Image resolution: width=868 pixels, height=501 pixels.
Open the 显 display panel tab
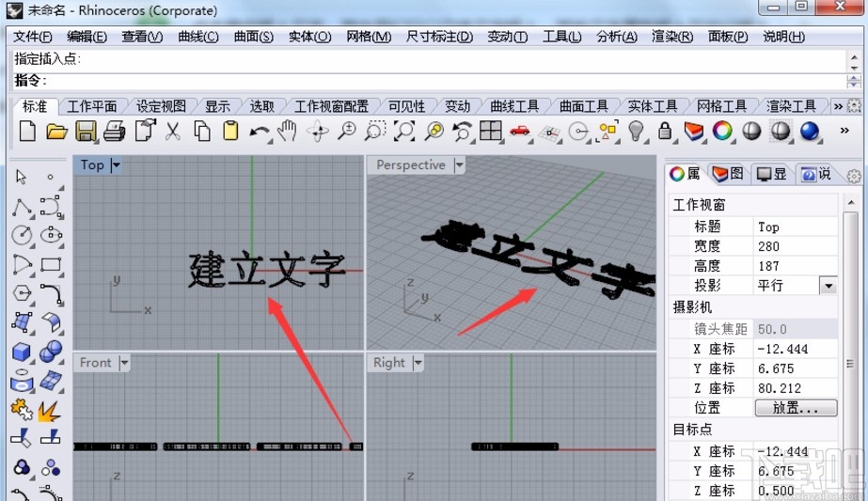(771, 174)
